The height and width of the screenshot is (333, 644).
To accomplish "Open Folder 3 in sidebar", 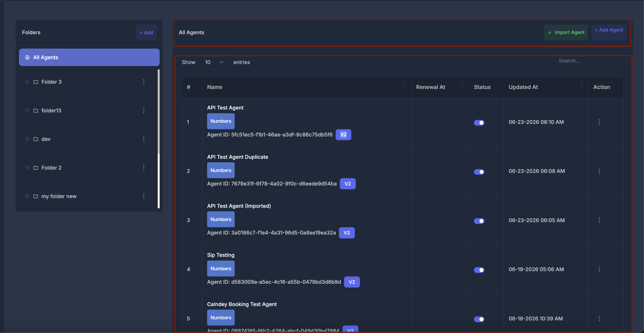I will (51, 82).
